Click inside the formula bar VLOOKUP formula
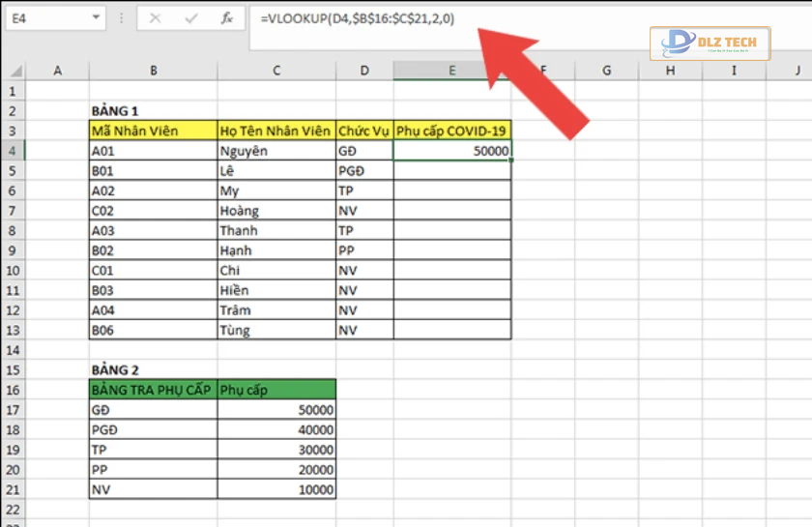 (358, 18)
